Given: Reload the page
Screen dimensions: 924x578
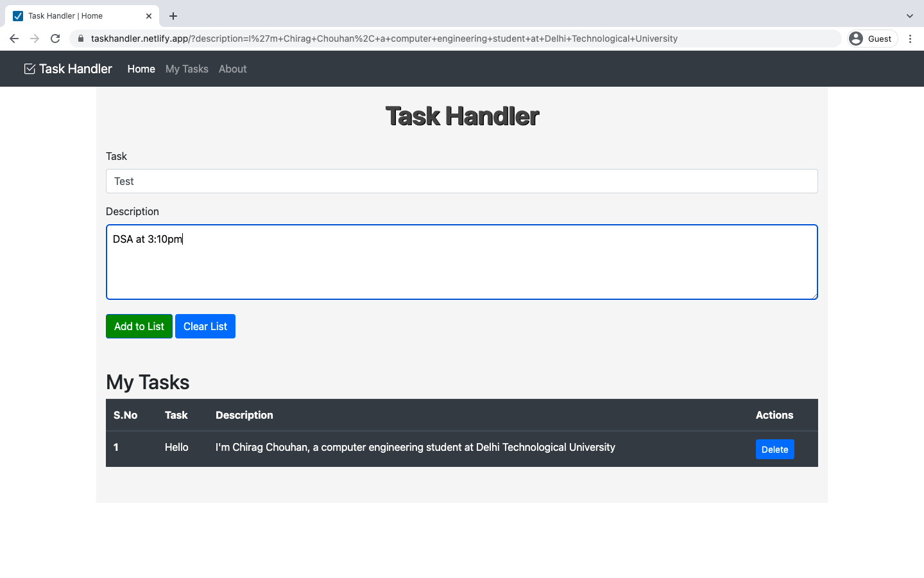Looking at the screenshot, I should click(55, 39).
